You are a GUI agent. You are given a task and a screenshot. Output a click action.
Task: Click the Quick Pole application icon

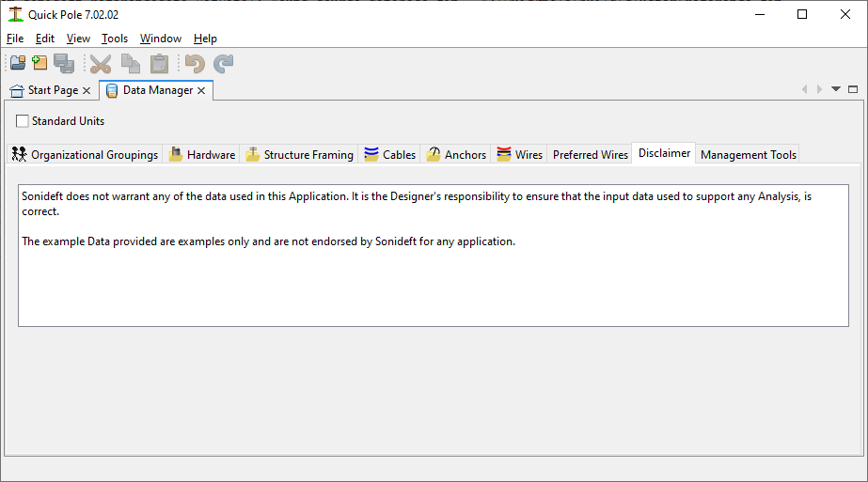(15, 14)
